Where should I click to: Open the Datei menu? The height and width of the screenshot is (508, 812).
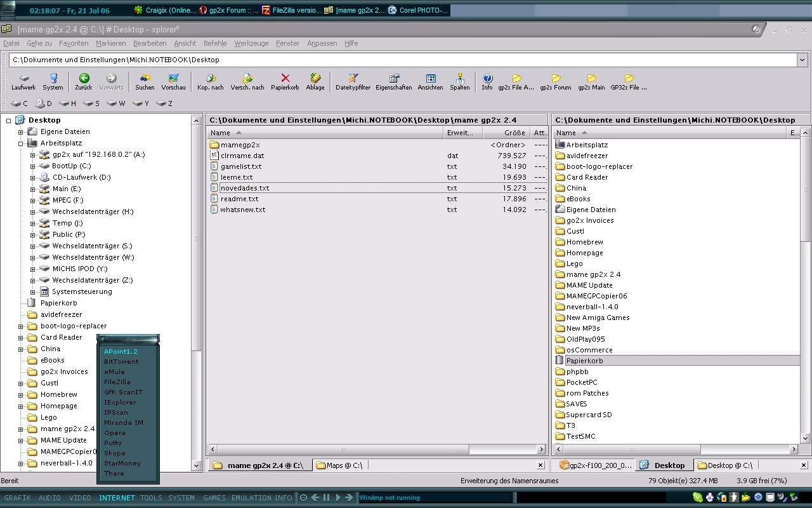11,43
